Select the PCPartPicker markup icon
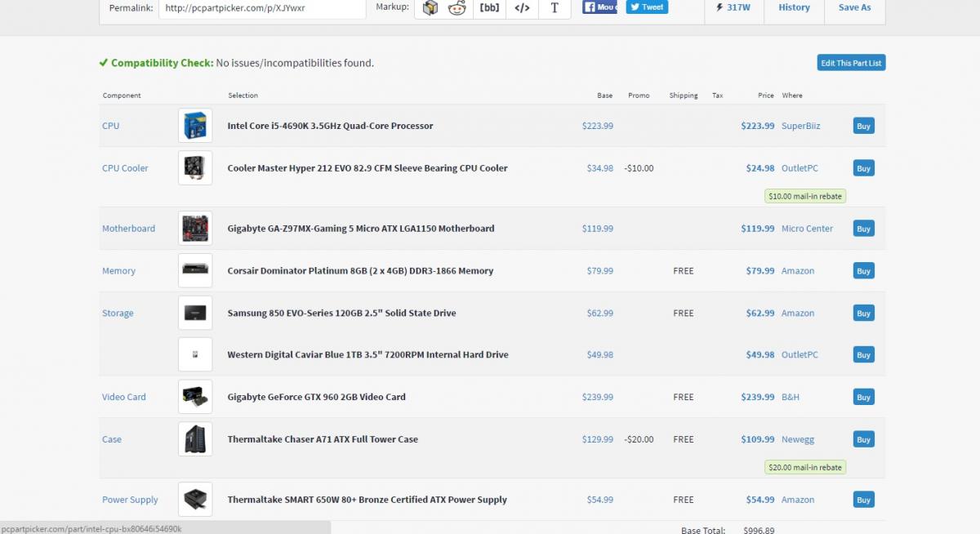 (430, 8)
